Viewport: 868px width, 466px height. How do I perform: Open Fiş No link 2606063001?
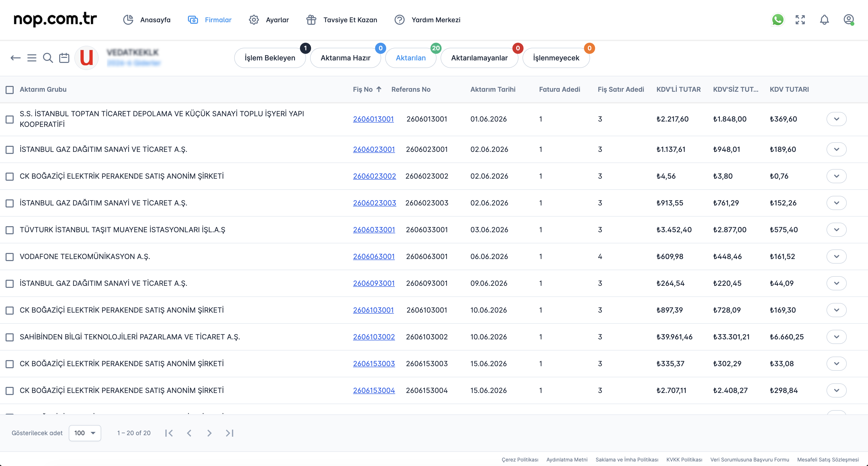[x=374, y=257]
